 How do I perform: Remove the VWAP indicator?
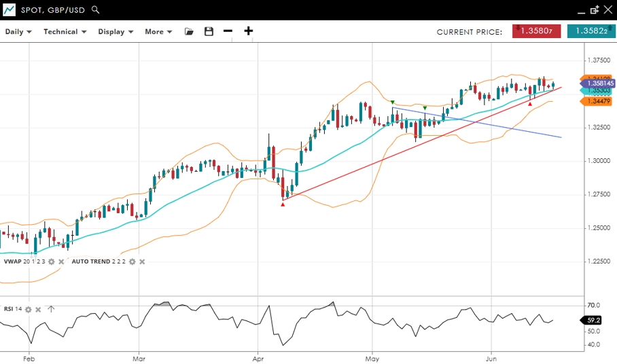coord(61,261)
